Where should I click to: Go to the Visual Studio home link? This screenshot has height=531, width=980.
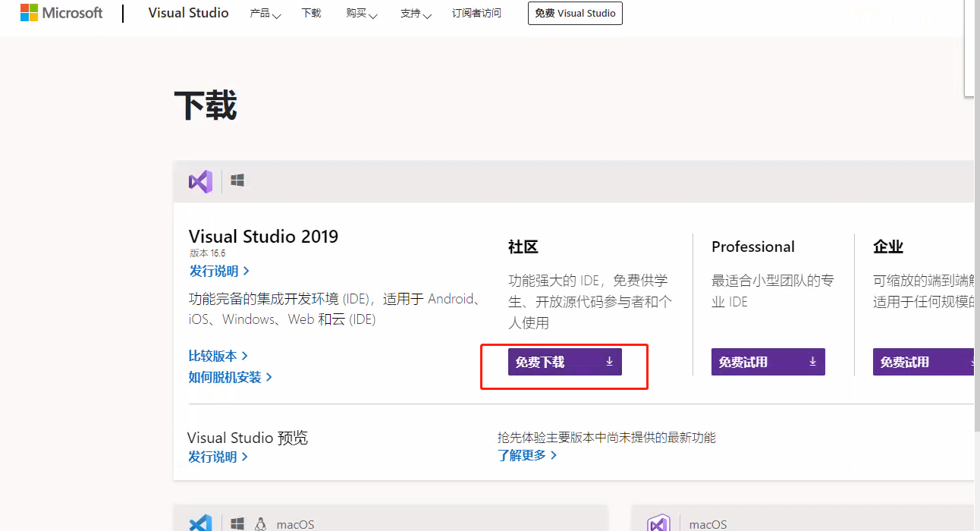188,13
